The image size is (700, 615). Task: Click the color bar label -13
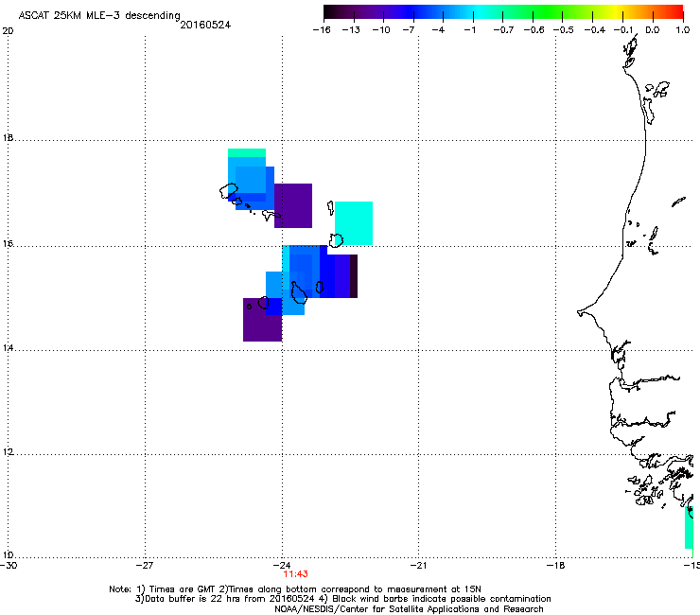pyautogui.click(x=351, y=30)
